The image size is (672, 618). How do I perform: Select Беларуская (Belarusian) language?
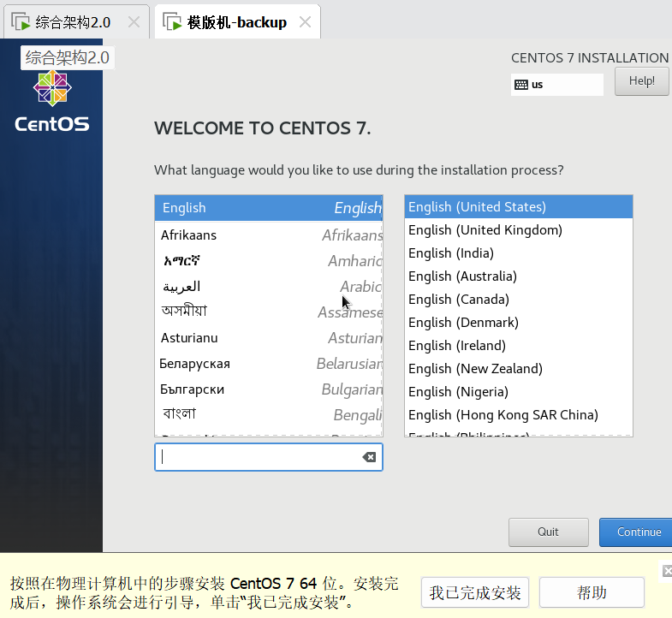click(269, 364)
